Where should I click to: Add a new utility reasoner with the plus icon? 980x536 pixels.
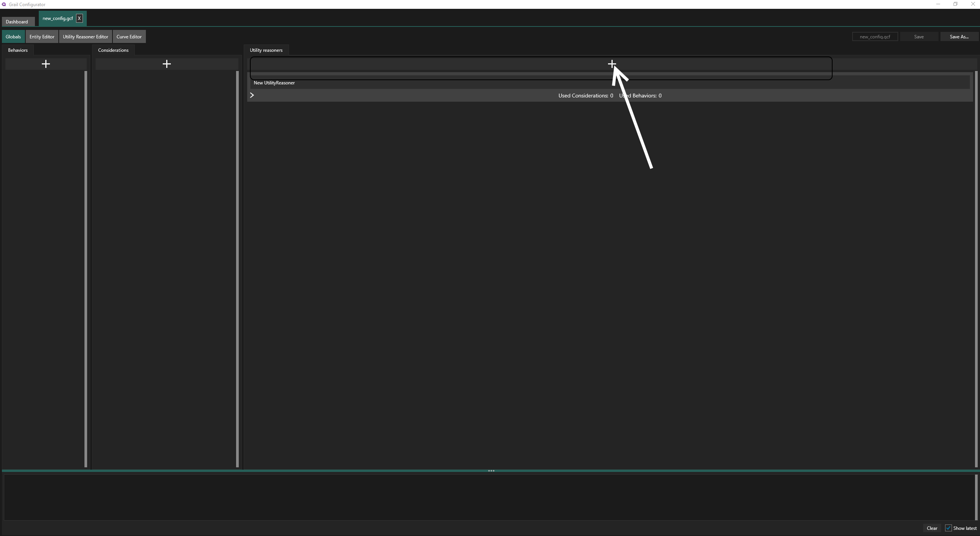(612, 64)
